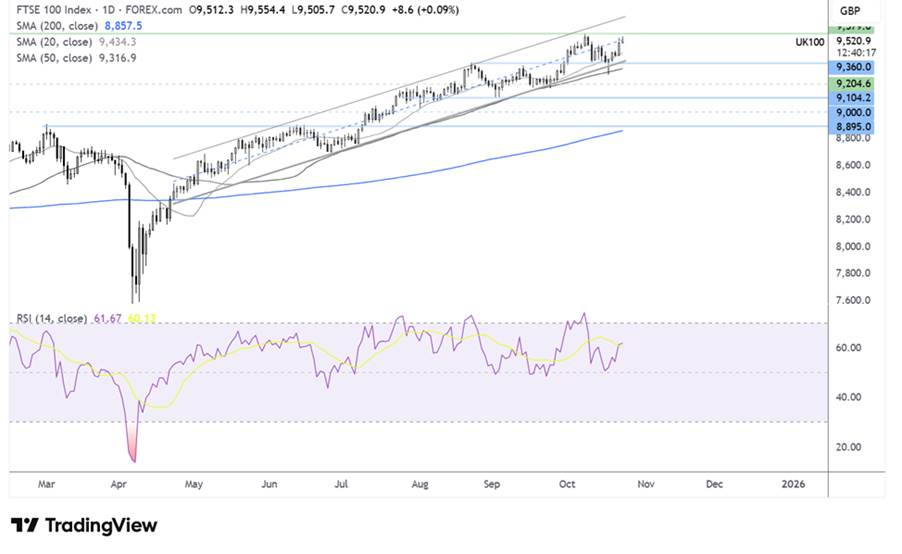
Task: Select the SMA (20, close) indicator legend
Action: coord(51,42)
